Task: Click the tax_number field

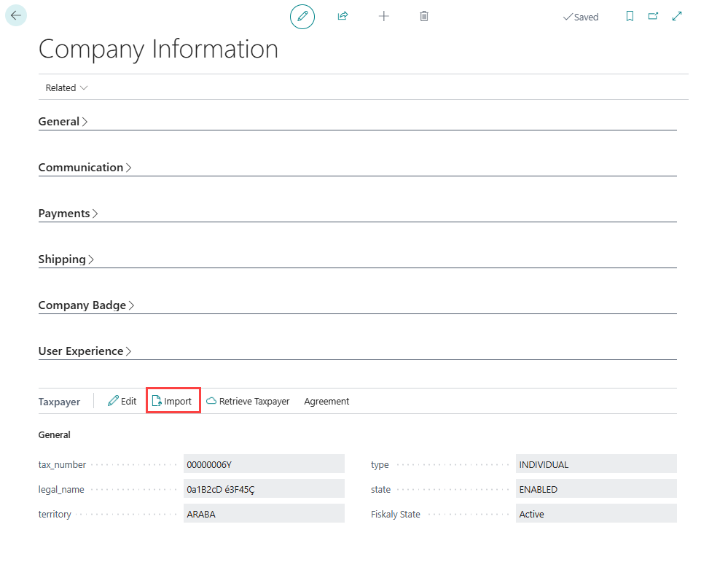Action: [263, 464]
